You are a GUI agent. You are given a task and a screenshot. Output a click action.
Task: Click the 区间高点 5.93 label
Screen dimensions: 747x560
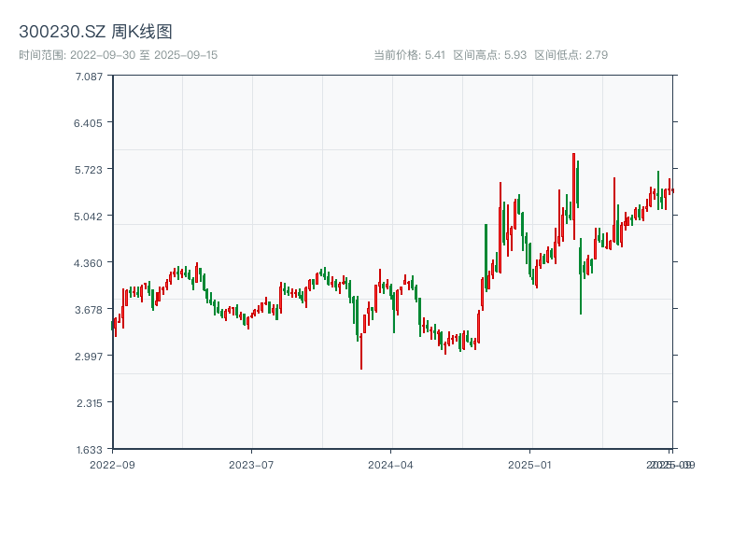[x=490, y=55]
